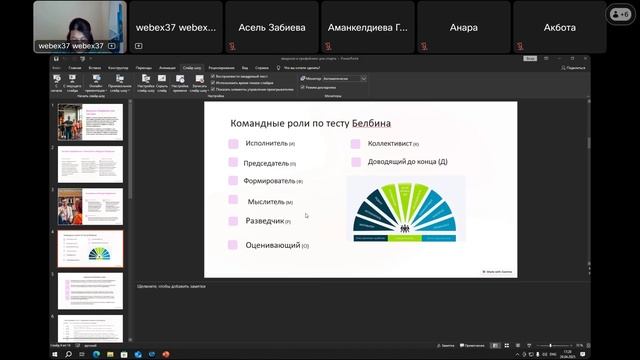640x360 pixels.
Task: Click the notes area to add notes
Action: [x=361, y=287]
